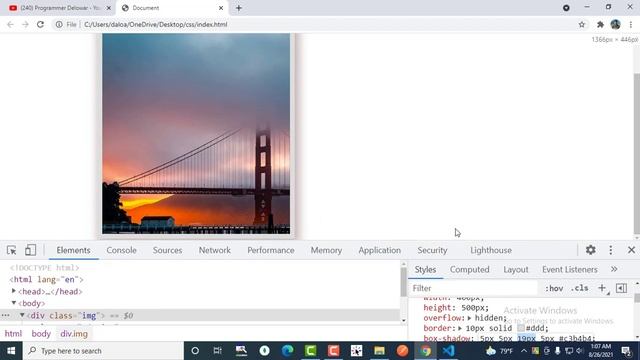Screen dimensions: 640x360
Task: Collapse the div class img node
Action: [x=22, y=315]
